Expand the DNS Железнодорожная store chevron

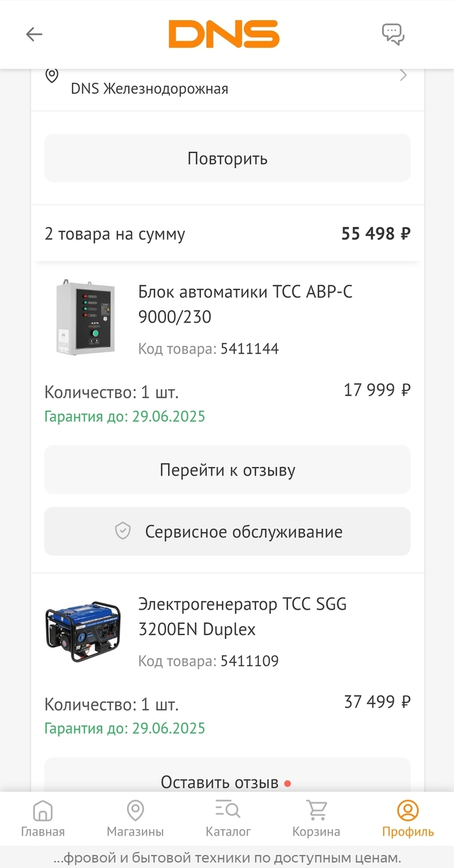[x=403, y=75]
